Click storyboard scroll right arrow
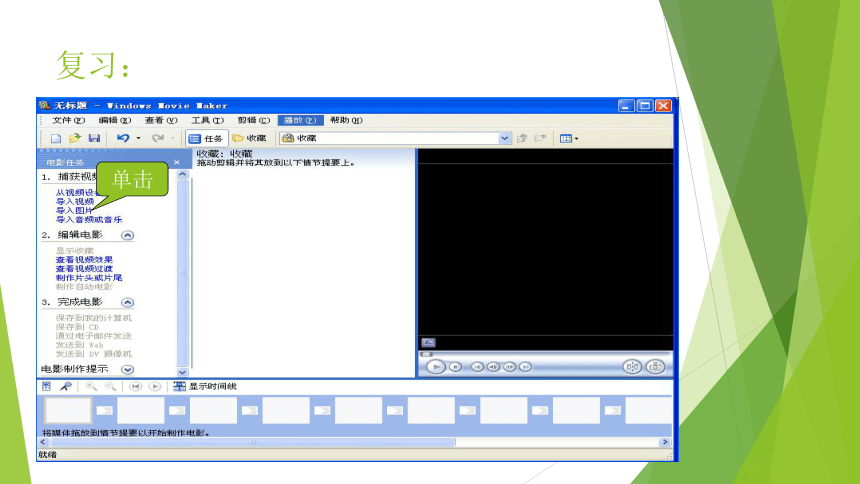 (x=665, y=442)
